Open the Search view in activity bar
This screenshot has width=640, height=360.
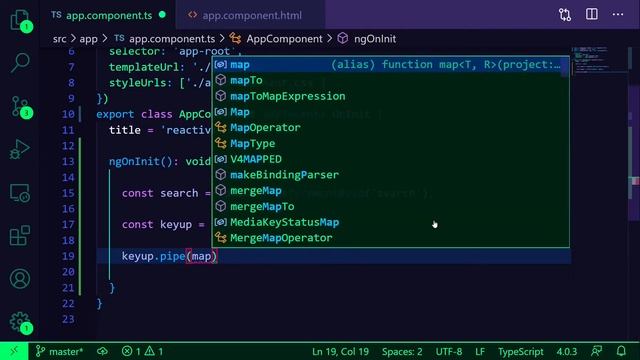coord(20,63)
